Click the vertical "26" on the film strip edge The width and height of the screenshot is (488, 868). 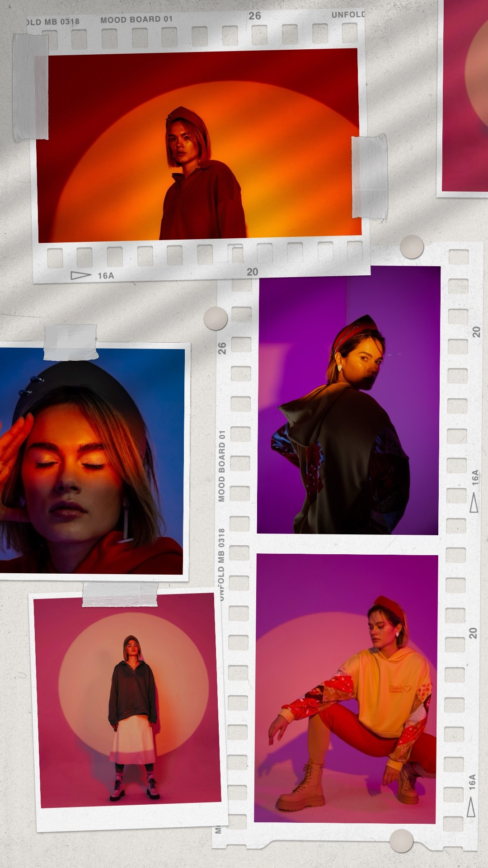pyautogui.click(x=222, y=348)
